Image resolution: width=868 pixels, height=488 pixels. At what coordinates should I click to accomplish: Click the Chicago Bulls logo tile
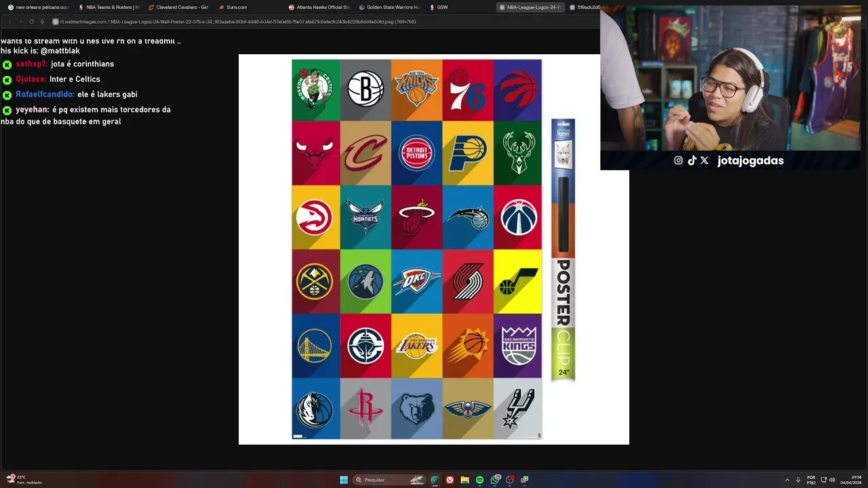316,152
